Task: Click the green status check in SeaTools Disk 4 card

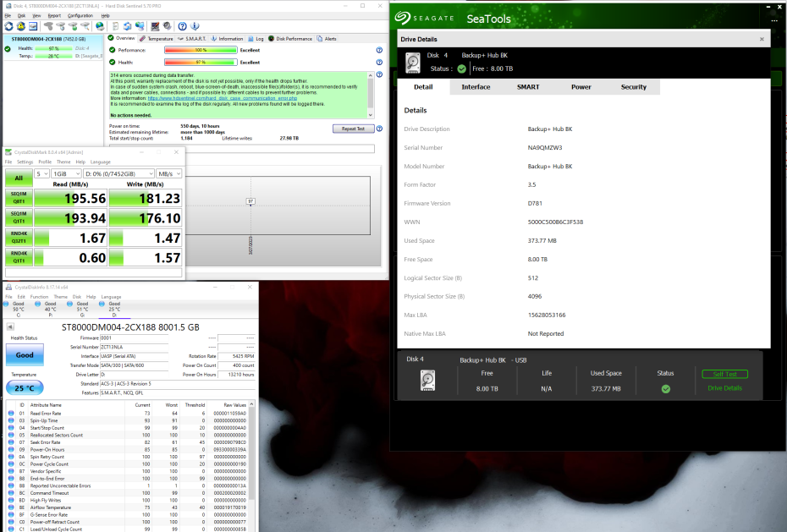Action: (665, 389)
